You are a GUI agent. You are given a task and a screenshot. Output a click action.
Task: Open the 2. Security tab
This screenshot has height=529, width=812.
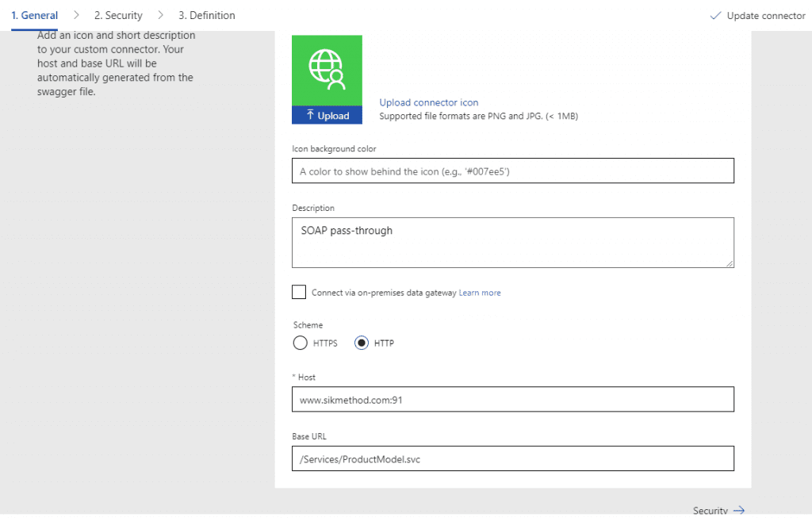[118, 15]
